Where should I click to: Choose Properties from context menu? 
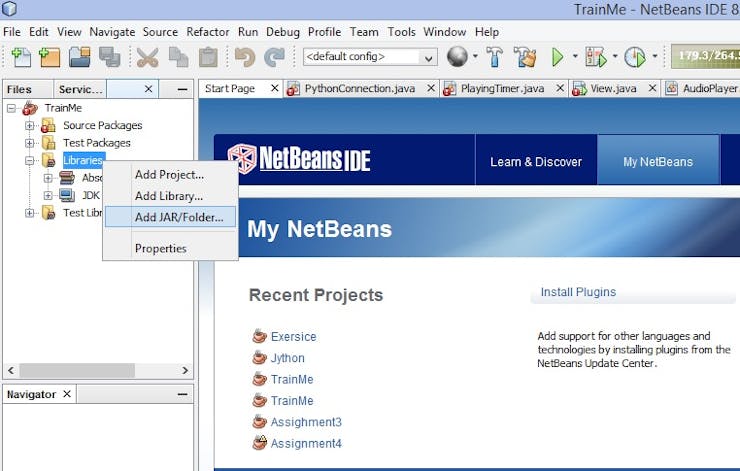point(170,248)
